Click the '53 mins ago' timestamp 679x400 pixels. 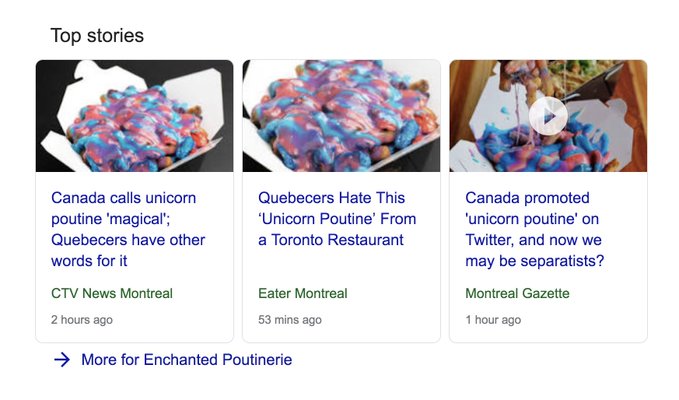[290, 320]
